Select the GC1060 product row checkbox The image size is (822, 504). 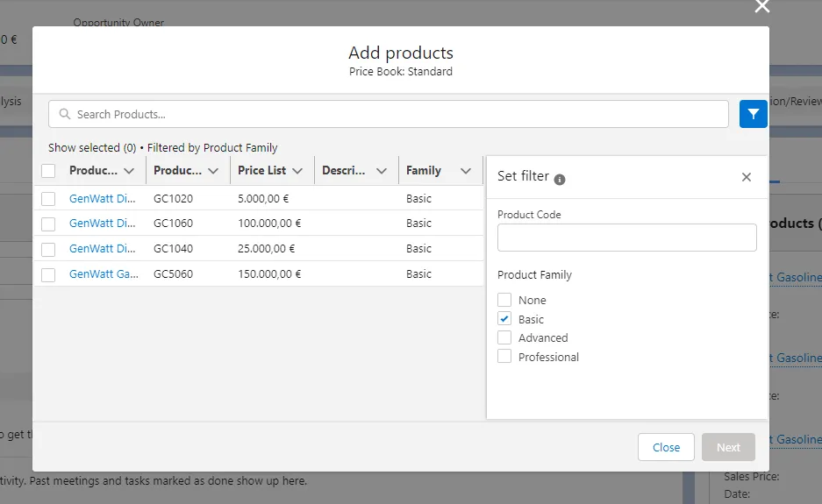(x=48, y=224)
